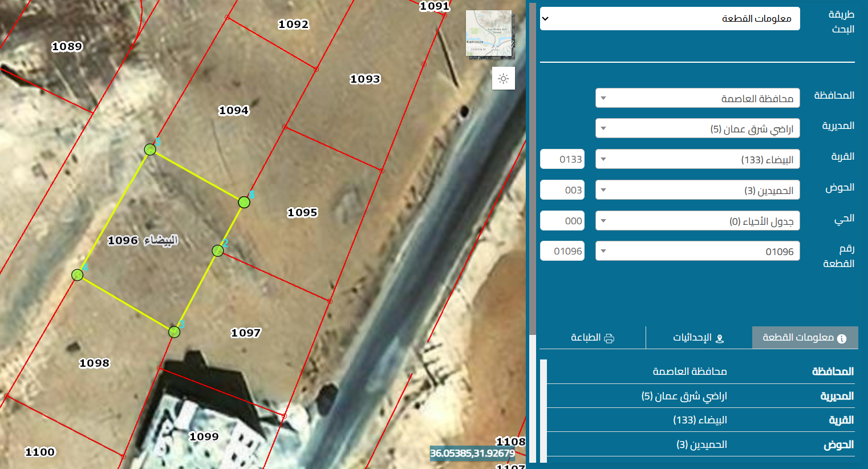The height and width of the screenshot is (469, 868).
Task: Click the parcel number field showing 01096
Action: [562, 251]
